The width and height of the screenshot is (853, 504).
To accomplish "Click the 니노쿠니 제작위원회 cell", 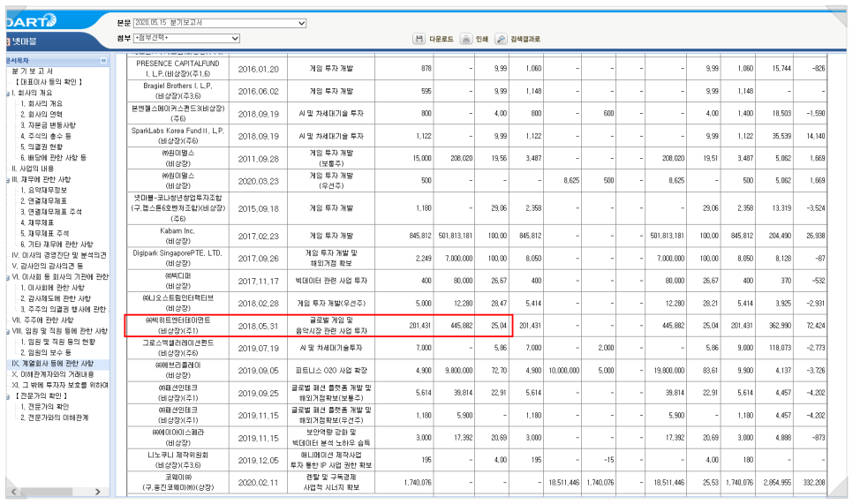I will click(177, 460).
